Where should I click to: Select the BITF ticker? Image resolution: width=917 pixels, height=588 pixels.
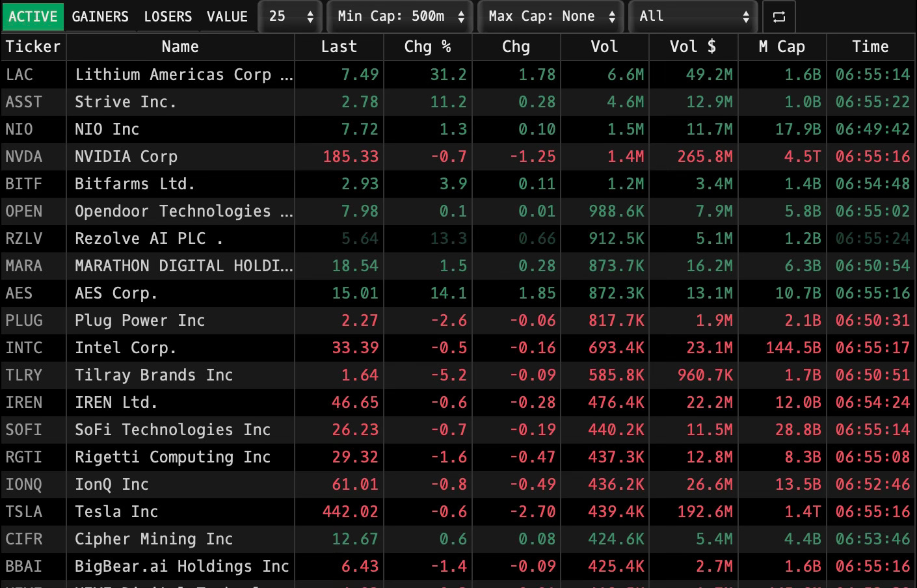pyautogui.click(x=23, y=184)
